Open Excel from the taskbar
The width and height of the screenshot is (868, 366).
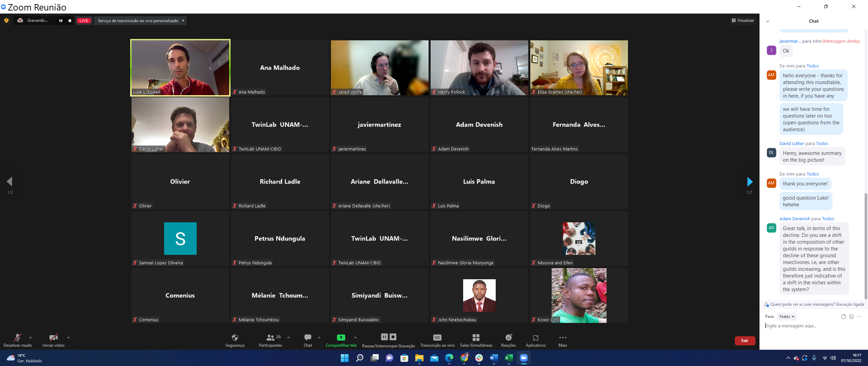tap(509, 358)
